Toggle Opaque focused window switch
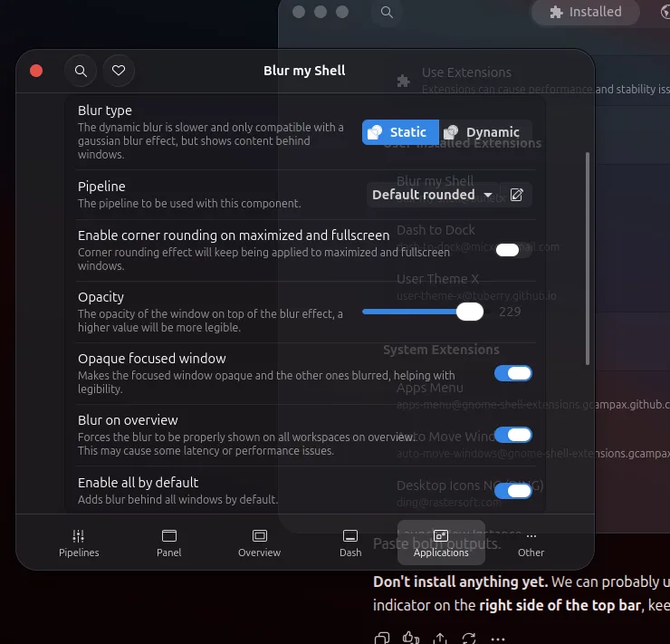The image size is (670, 644). (x=513, y=373)
